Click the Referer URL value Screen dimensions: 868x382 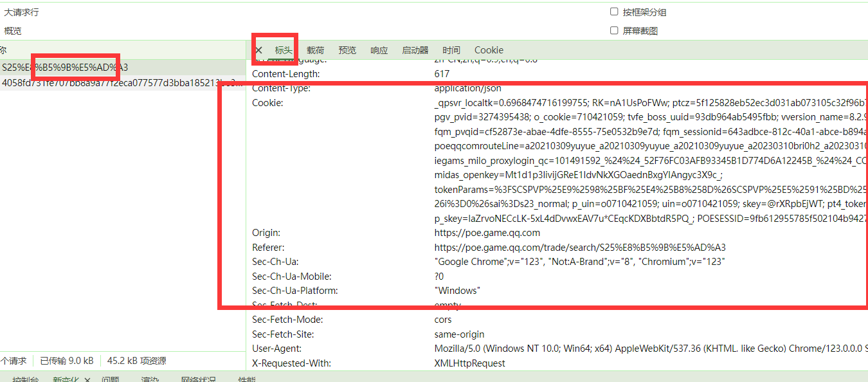(579, 247)
